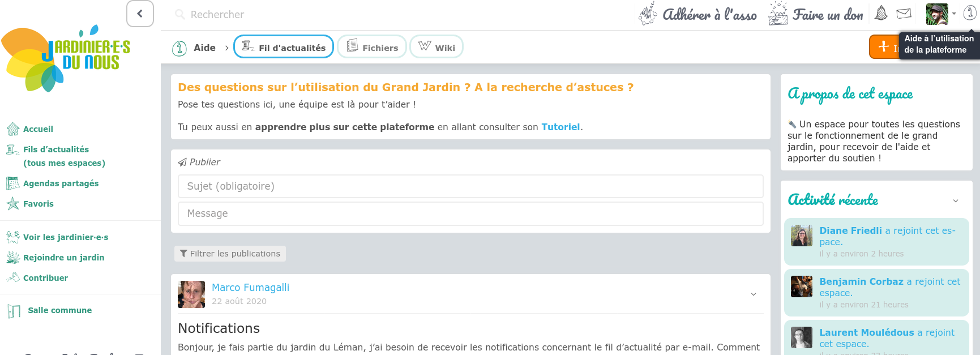Expand Marco Fumagalli post options menu
The width and height of the screenshot is (980, 355).
pyautogui.click(x=754, y=294)
